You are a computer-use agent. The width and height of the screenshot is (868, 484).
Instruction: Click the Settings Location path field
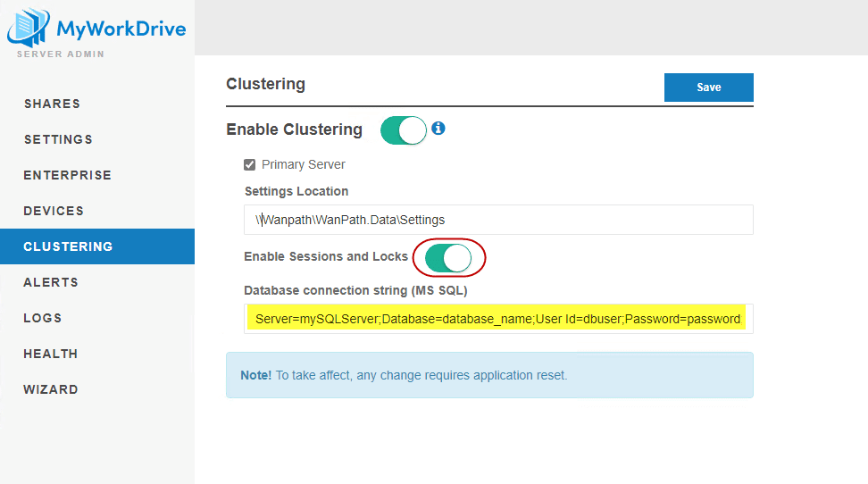pos(498,220)
